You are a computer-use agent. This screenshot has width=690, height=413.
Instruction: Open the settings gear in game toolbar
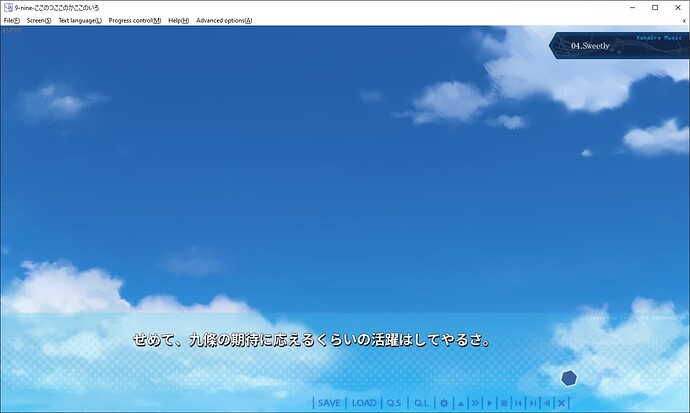pos(444,403)
